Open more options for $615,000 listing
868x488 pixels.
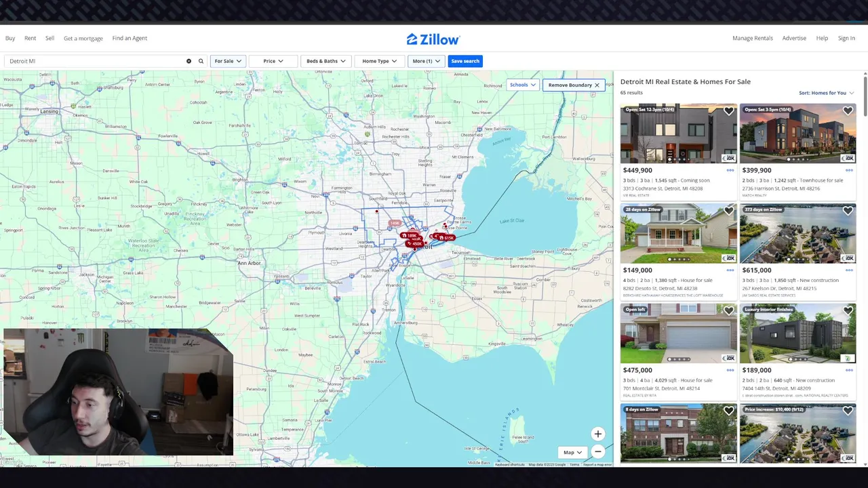click(849, 270)
